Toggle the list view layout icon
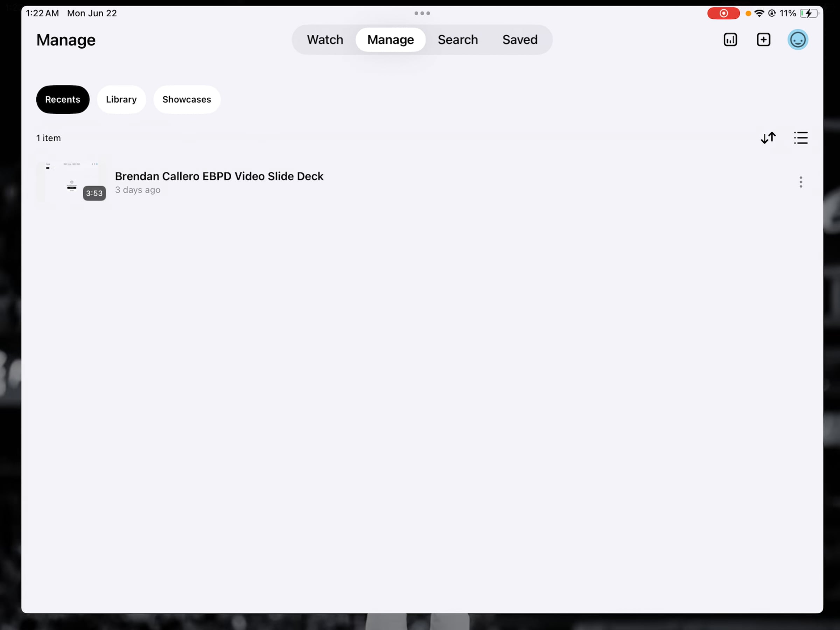 800,138
